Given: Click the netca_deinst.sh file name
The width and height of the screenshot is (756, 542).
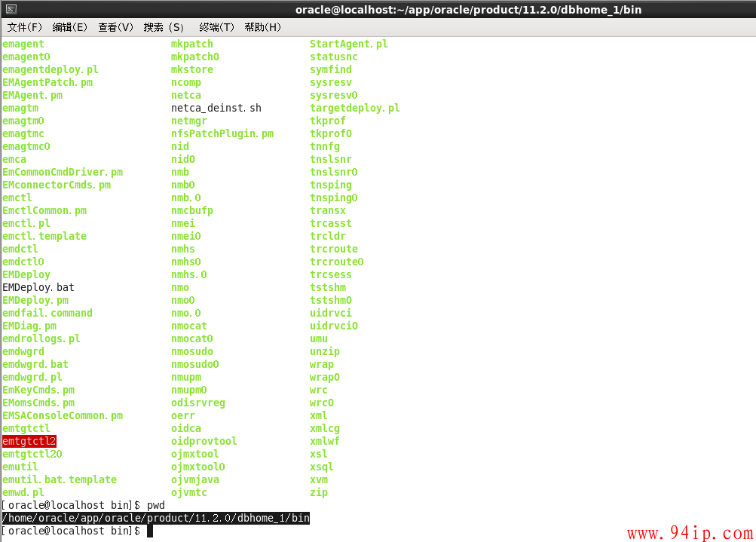Looking at the screenshot, I should [x=216, y=108].
